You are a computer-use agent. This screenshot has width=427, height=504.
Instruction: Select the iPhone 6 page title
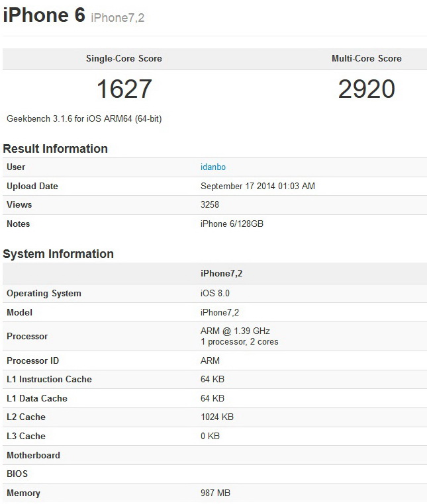[44, 15]
